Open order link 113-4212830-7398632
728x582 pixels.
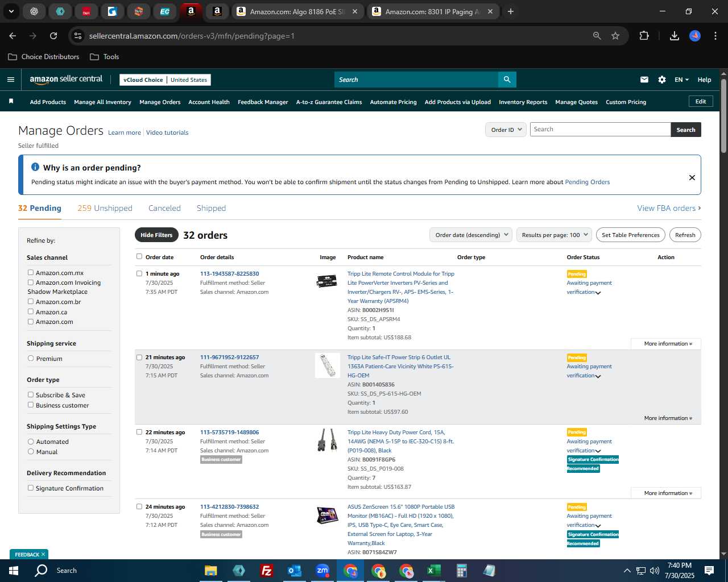pos(229,506)
